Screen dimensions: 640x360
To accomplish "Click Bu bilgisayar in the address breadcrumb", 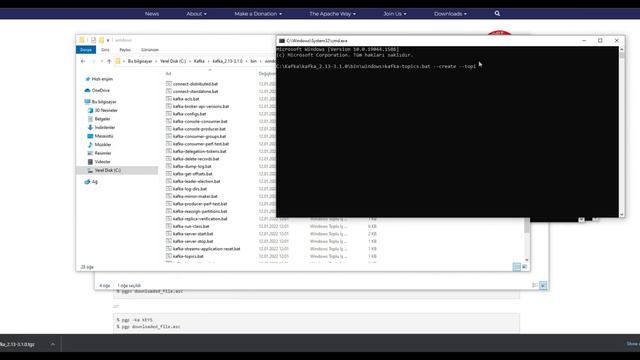I will [140, 61].
